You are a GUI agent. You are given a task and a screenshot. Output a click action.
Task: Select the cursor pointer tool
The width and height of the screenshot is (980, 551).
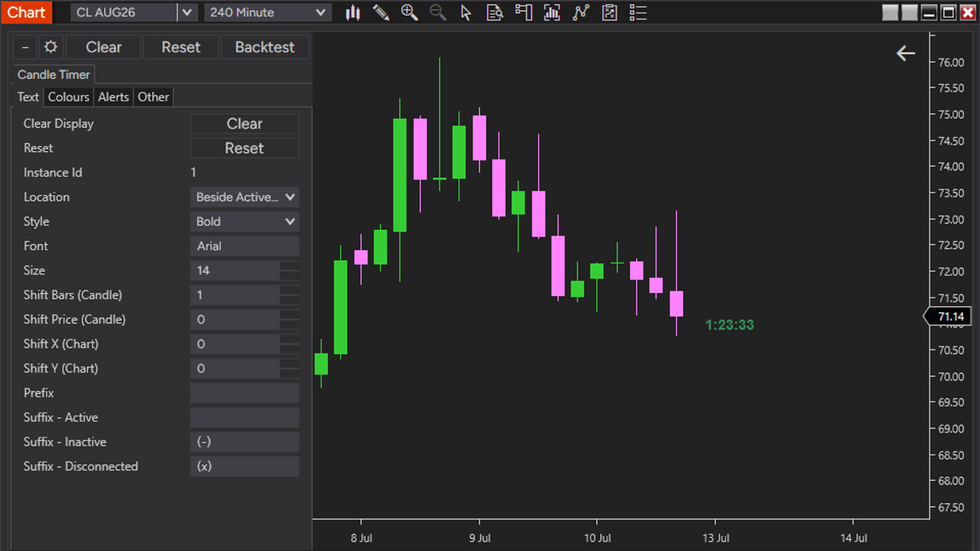465,13
